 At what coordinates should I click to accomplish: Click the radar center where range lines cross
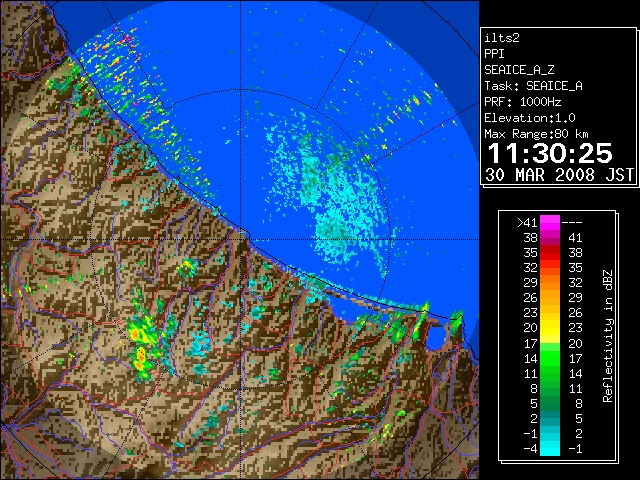coord(241,239)
